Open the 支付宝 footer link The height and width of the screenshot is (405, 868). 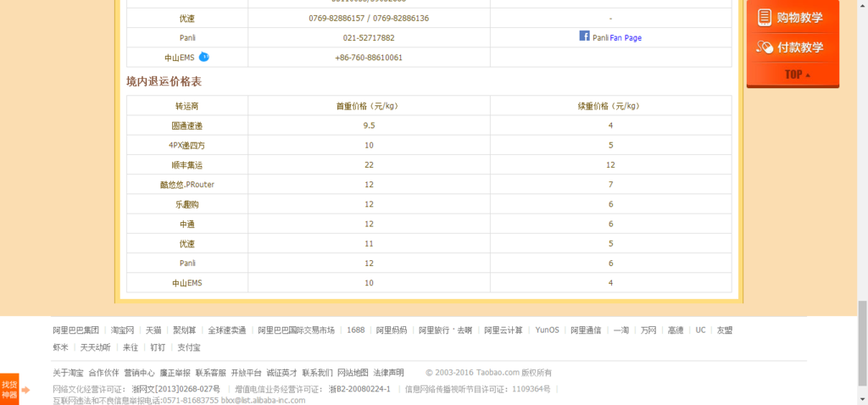[189, 347]
